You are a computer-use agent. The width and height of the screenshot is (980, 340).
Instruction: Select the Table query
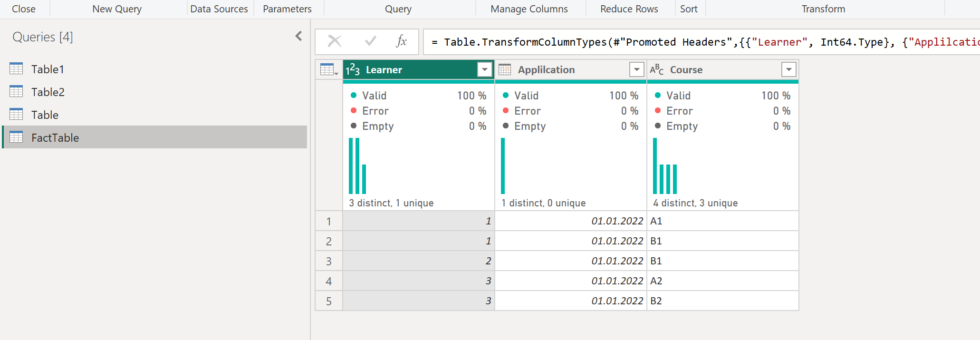coord(155,114)
